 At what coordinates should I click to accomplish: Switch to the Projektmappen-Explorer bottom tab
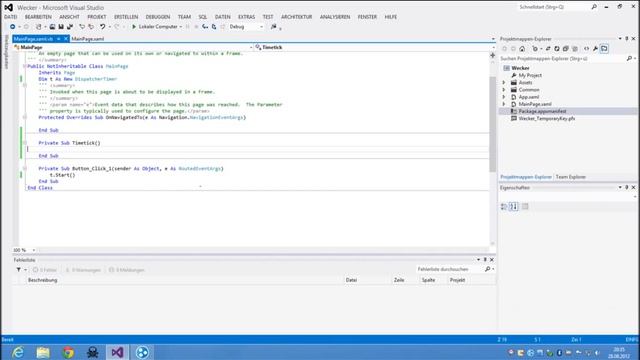[x=526, y=177]
